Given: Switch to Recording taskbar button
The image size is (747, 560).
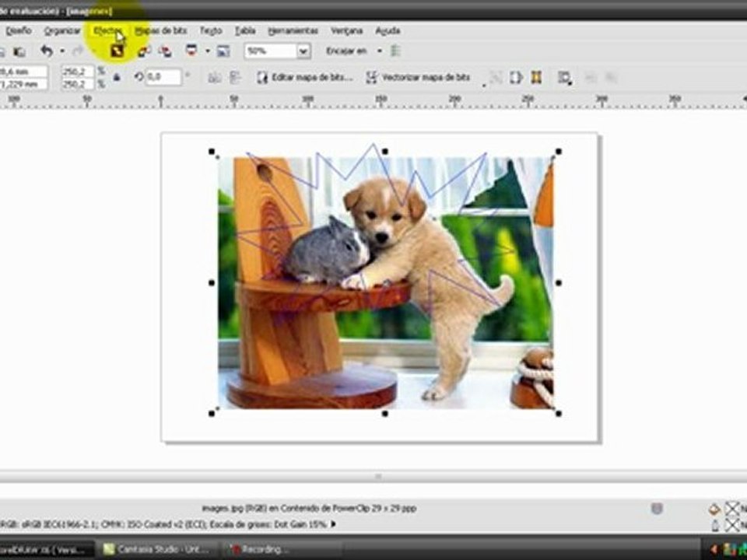Looking at the screenshot, I should (282, 550).
